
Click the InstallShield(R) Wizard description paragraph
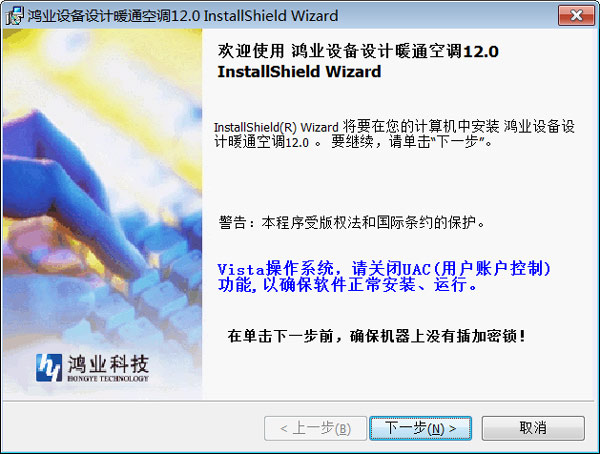(x=394, y=134)
